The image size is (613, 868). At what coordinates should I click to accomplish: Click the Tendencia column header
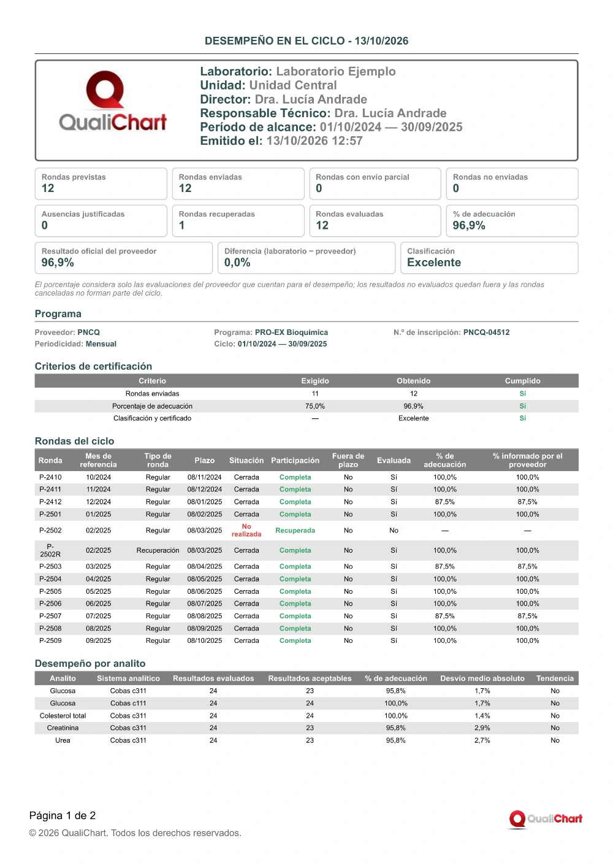pos(555,678)
